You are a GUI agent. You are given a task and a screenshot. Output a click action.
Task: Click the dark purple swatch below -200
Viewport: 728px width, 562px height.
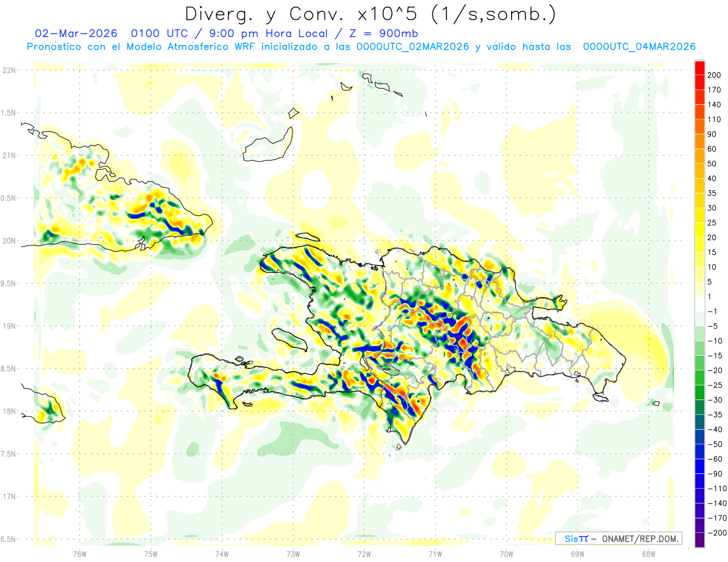pos(699,540)
